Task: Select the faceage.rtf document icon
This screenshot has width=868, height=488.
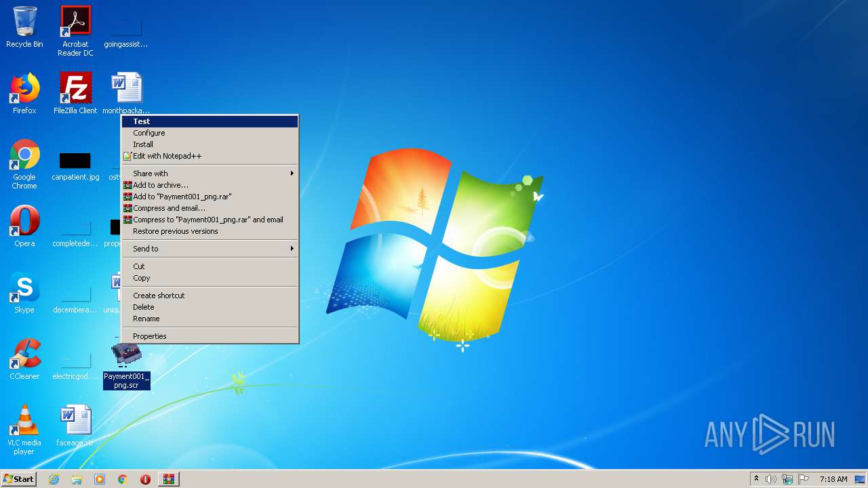Action: (75, 426)
